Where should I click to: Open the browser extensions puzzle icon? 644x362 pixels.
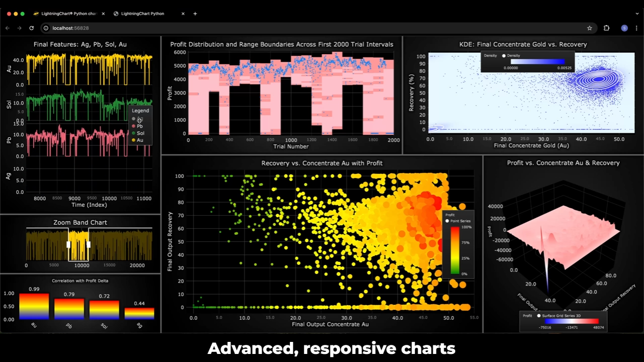point(606,28)
